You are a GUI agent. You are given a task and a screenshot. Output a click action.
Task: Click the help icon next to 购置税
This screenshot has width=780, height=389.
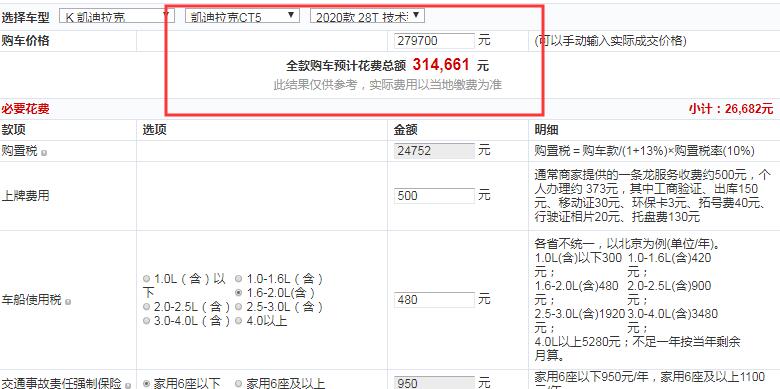(x=44, y=153)
